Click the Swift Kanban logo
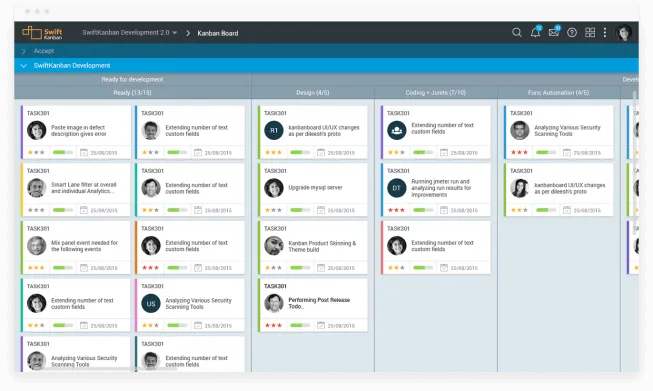This screenshot has width=653, height=391. tap(42, 32)
